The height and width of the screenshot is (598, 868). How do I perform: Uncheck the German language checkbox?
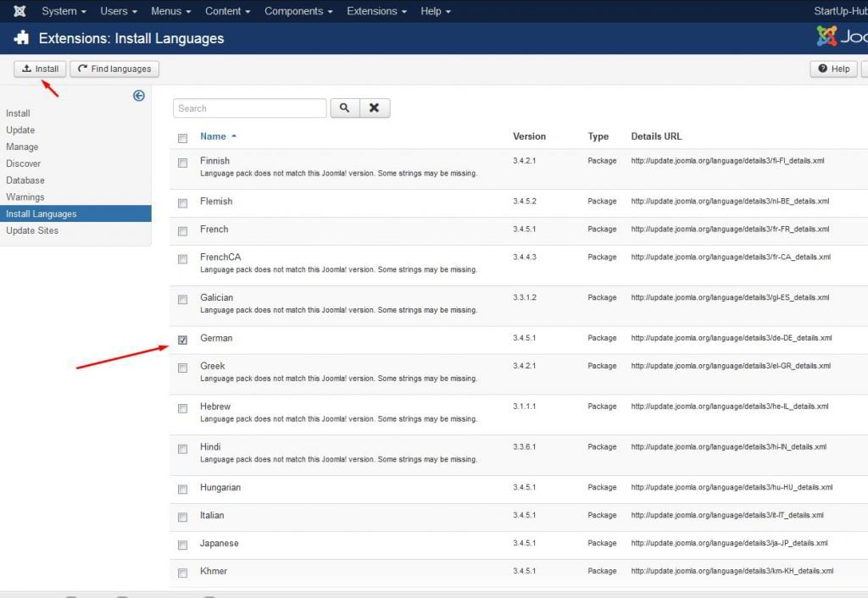(182, 340)
